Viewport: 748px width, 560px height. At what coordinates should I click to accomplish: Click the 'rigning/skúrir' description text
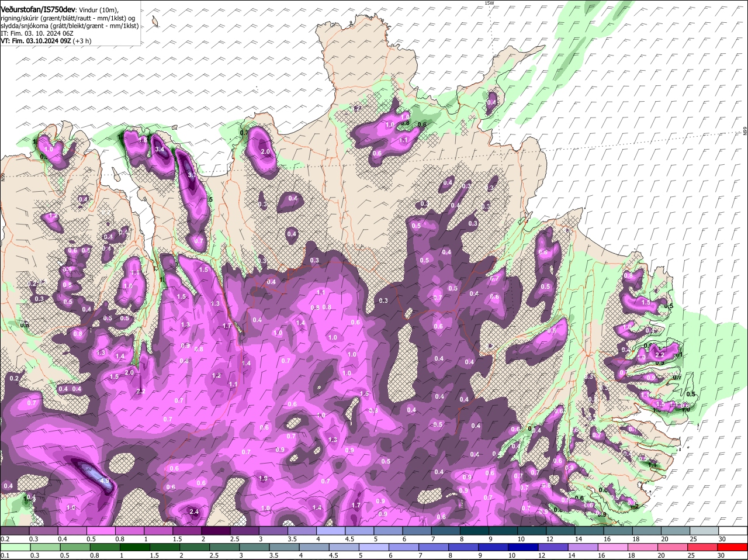20,18
